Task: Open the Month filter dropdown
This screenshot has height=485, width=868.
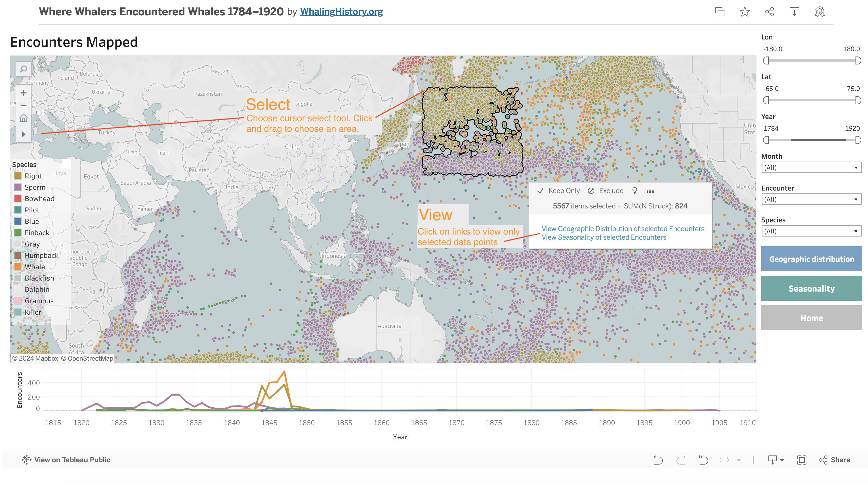Action: click(x=811, y=168)
